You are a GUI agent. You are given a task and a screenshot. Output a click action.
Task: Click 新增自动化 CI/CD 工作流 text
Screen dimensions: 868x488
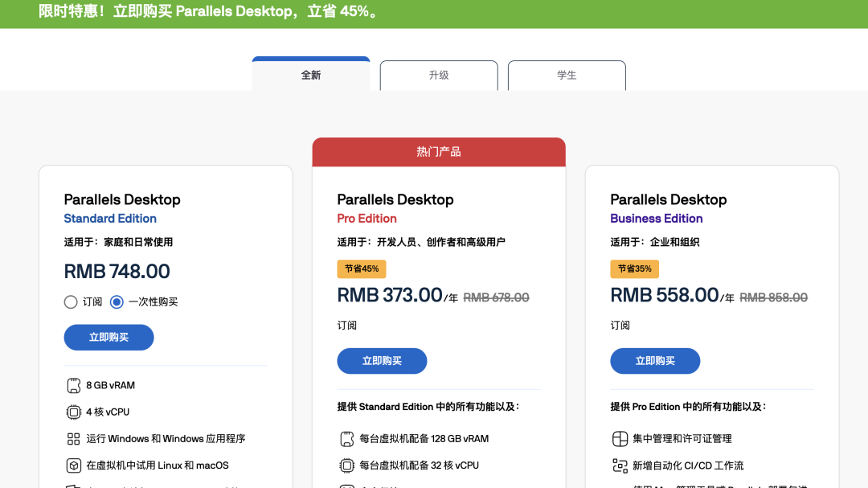point(688,465)
